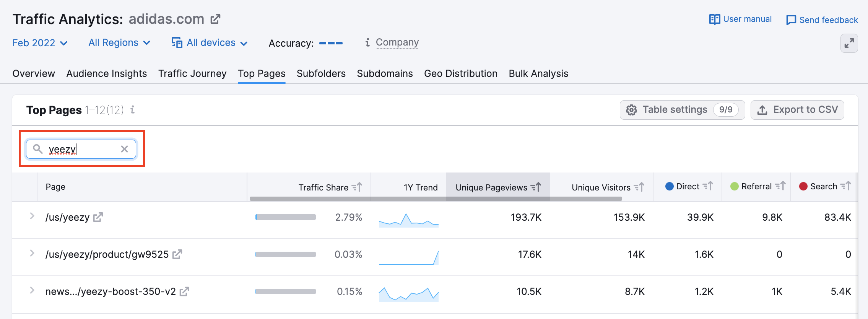
Task: Click the Company info icon
Action: 367,42
